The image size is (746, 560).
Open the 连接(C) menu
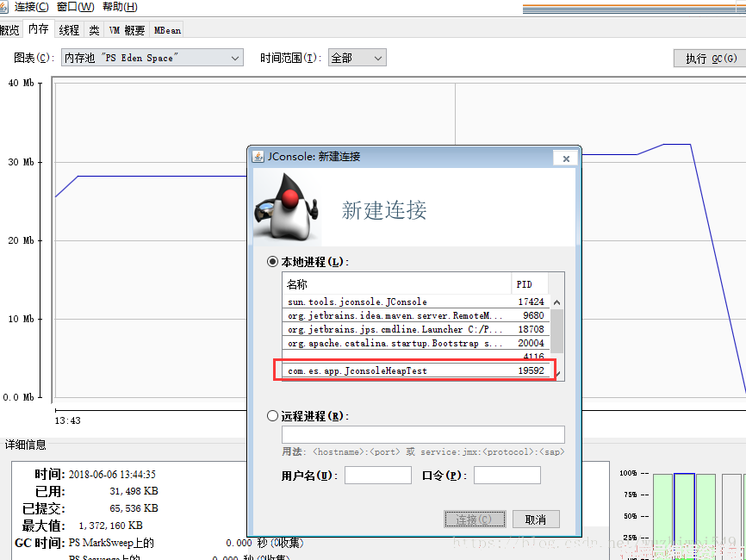pos(31,7)
